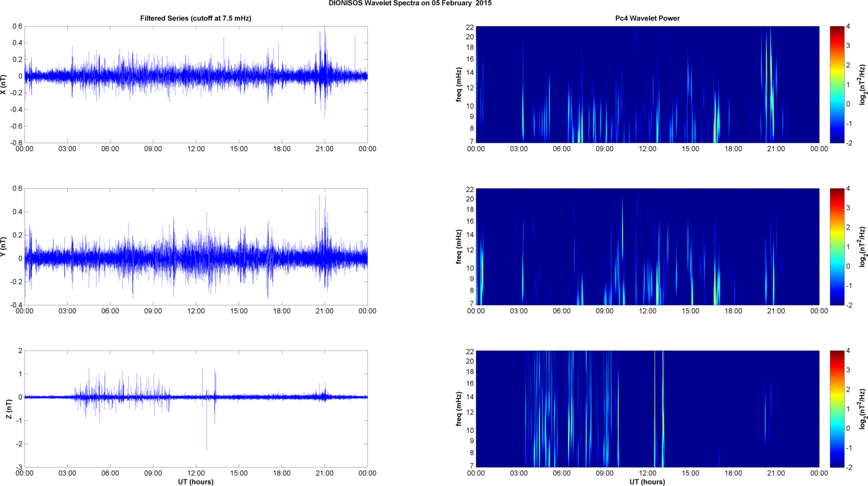Click the Z (nT) axis label
868x486 pixels.
pos(9,409)
